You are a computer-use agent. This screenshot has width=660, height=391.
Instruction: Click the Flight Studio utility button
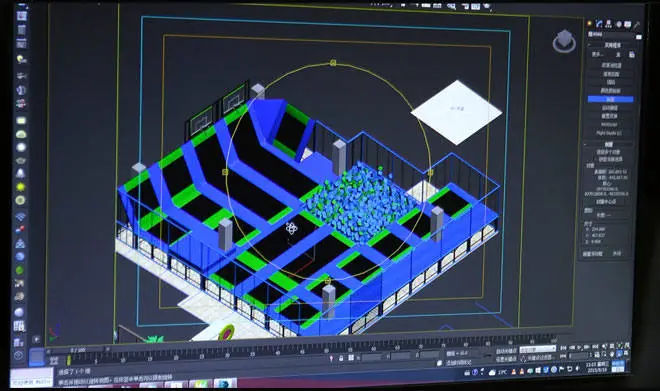coord(609,133)
